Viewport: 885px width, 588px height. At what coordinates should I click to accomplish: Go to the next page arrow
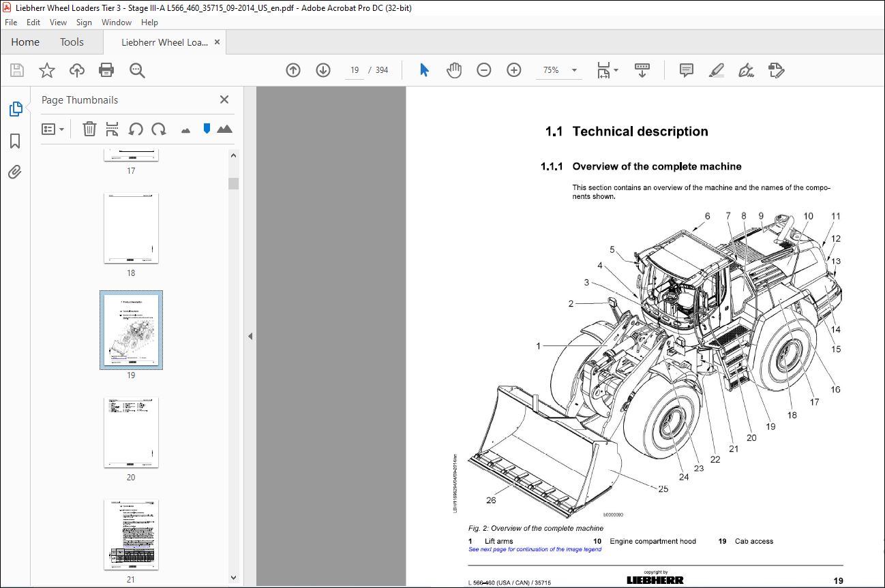(323, 70)
